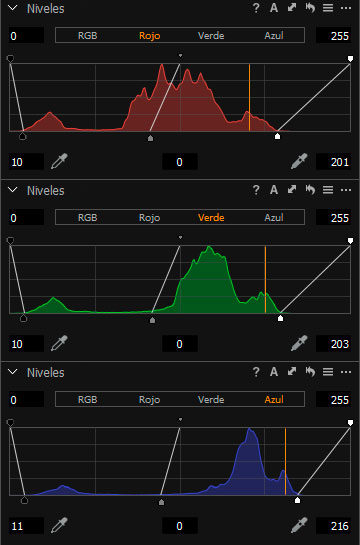Collapse the third Niveles panel
The image size is (360, 545).
pyautogui.click(x=13, y=372)
